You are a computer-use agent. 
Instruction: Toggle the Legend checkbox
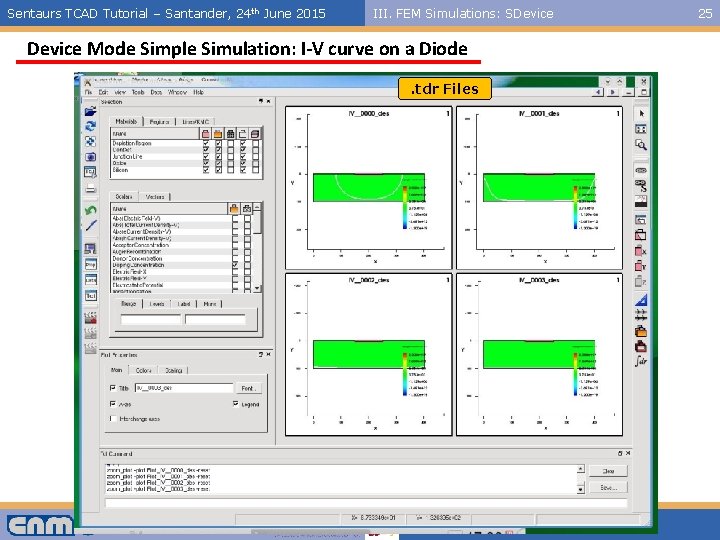click(x=236, y=404)
